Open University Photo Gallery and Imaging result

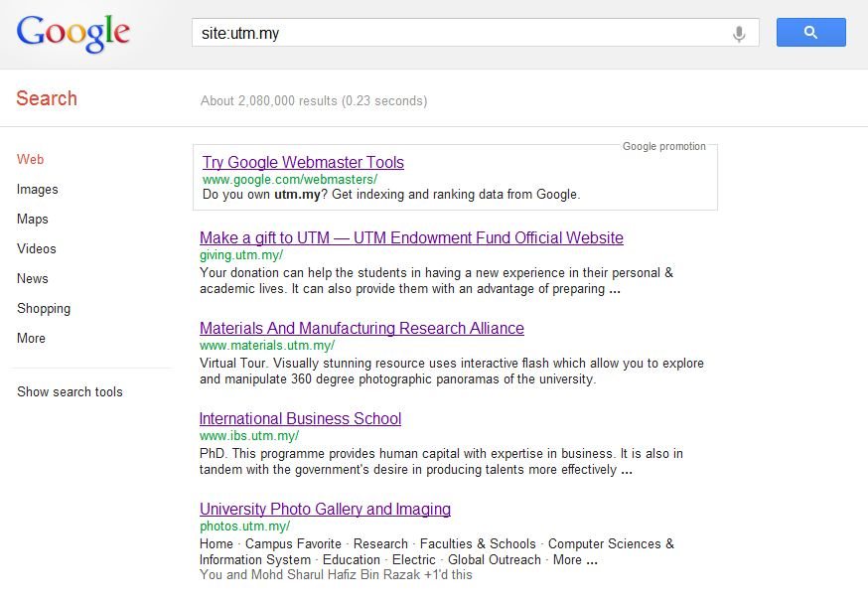point(325,509)
